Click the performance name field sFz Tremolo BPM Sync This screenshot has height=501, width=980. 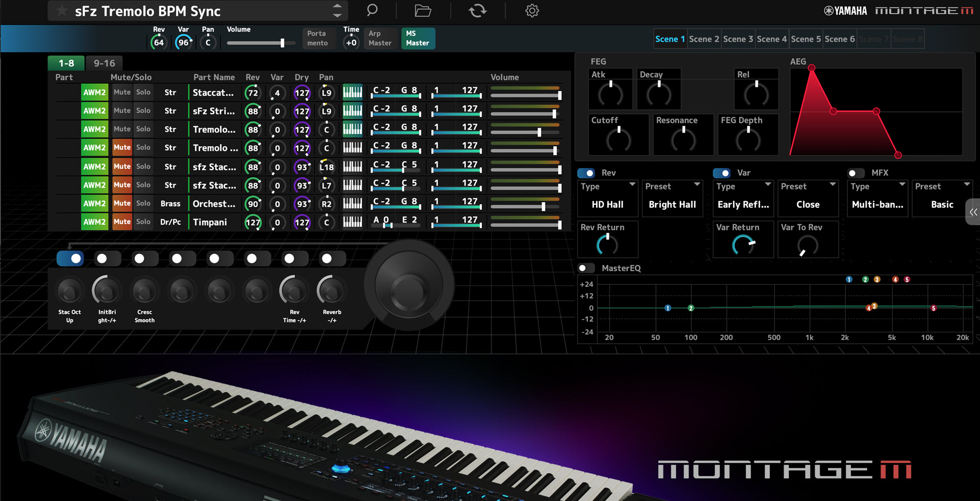tap(148, 11)
